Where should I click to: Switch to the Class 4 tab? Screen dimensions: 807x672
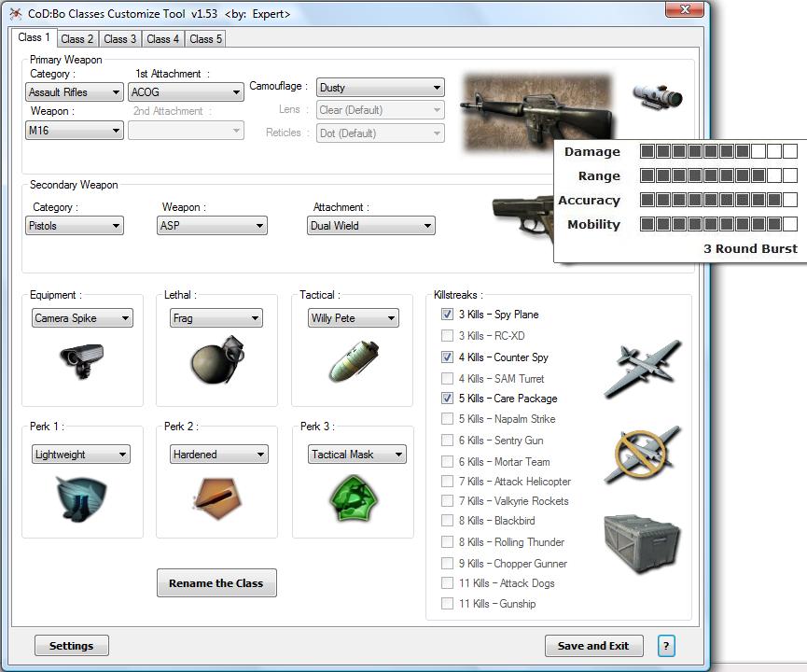coord(162,39)
